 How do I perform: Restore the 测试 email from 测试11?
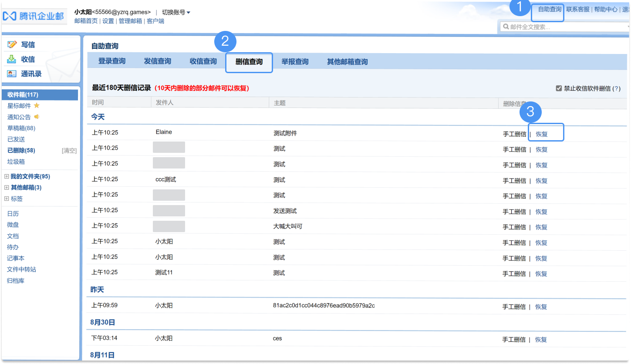(x=541, y=274)
